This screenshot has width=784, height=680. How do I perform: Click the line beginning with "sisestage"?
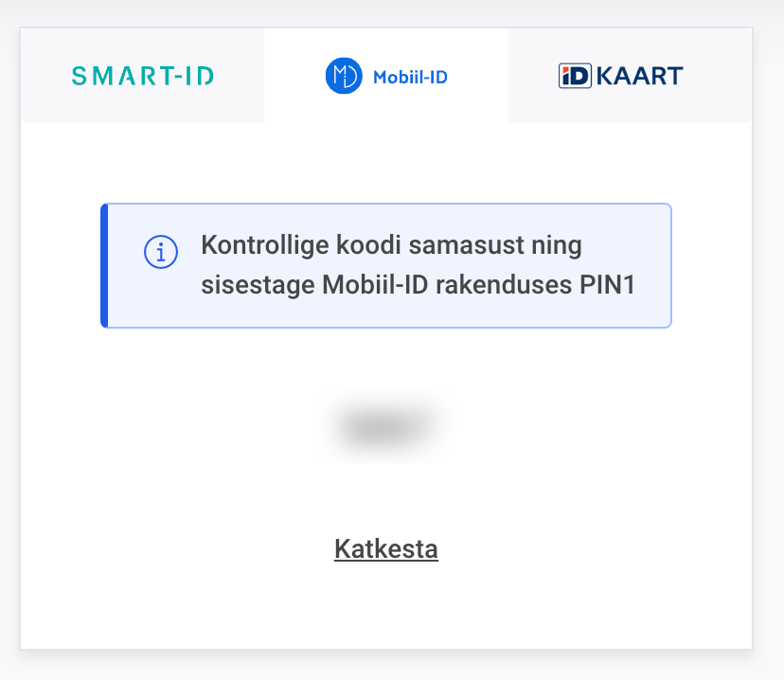click(x=417, y=286)
